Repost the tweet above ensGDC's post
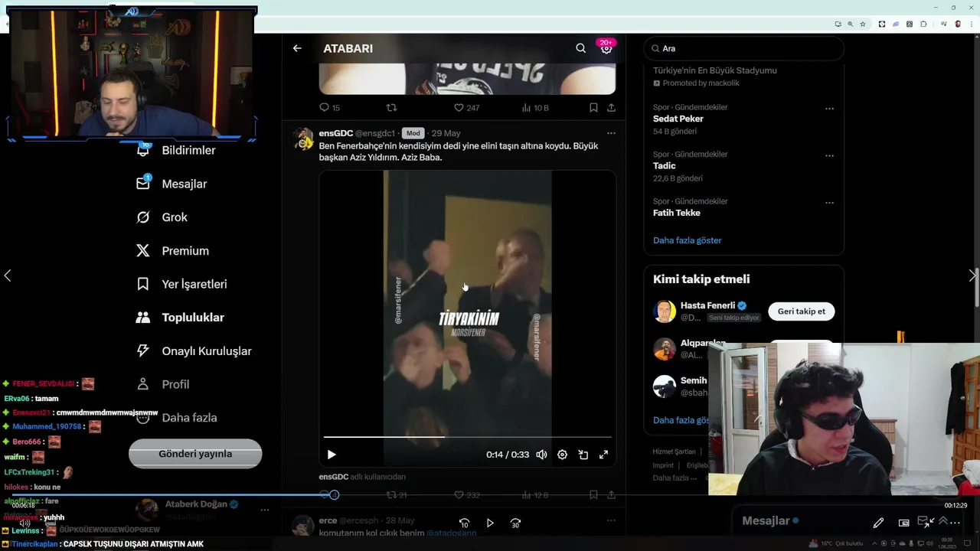The image size is (980, 551). [391, 108]
